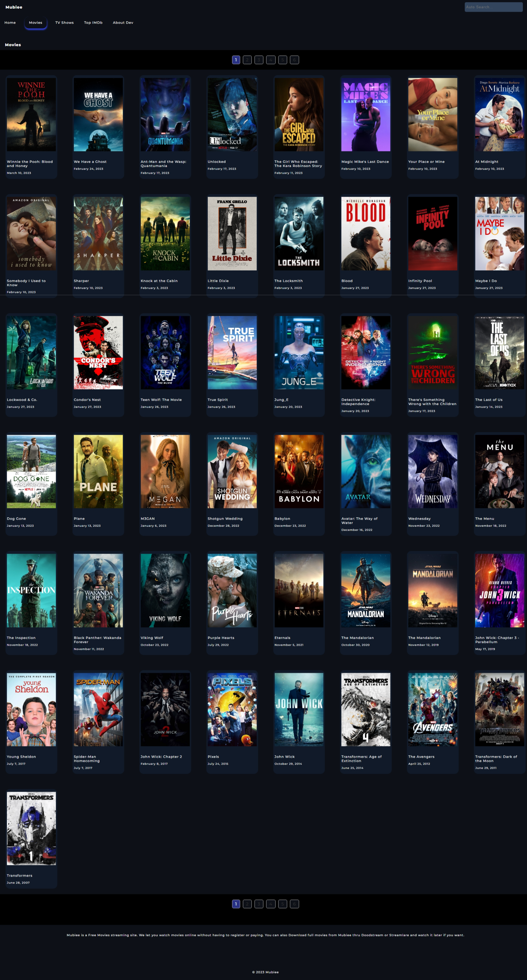Click the Young Sheldon title

(x=21, y=757)
